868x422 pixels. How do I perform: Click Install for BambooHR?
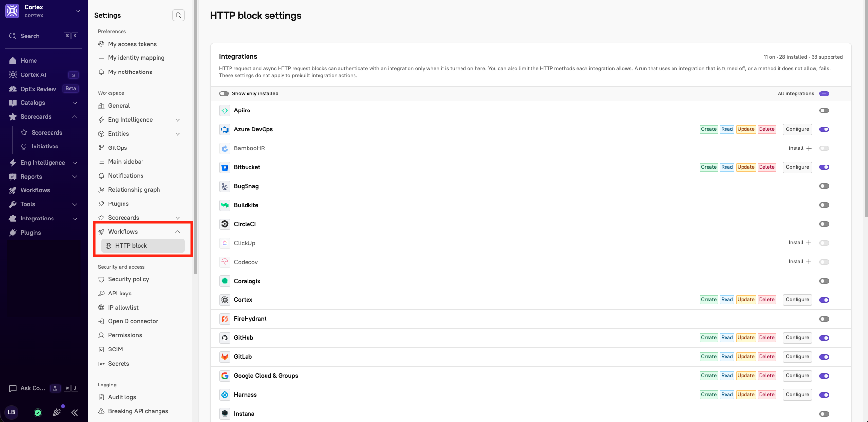pyautogui.click(x=800, y=148)
